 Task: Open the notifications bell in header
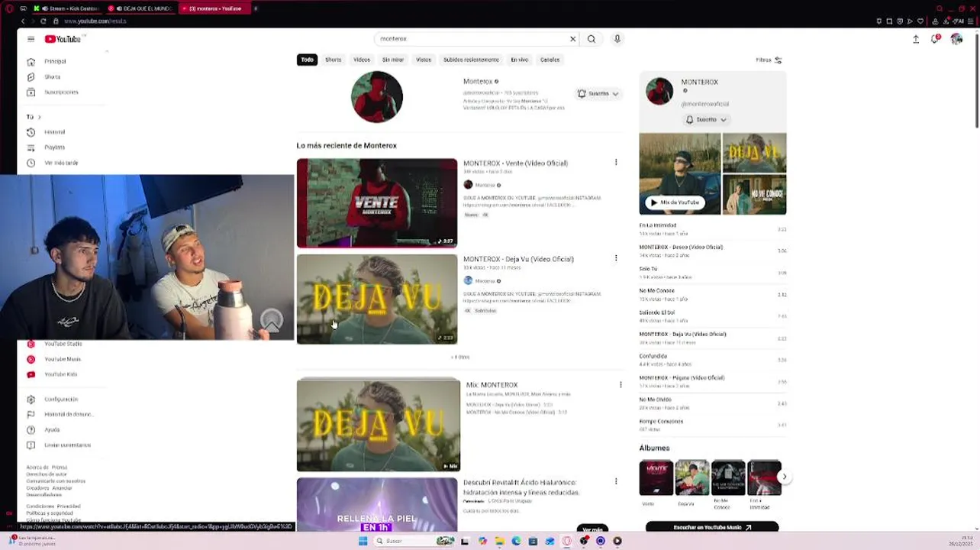pyautogui.click(x=936, y=39)
